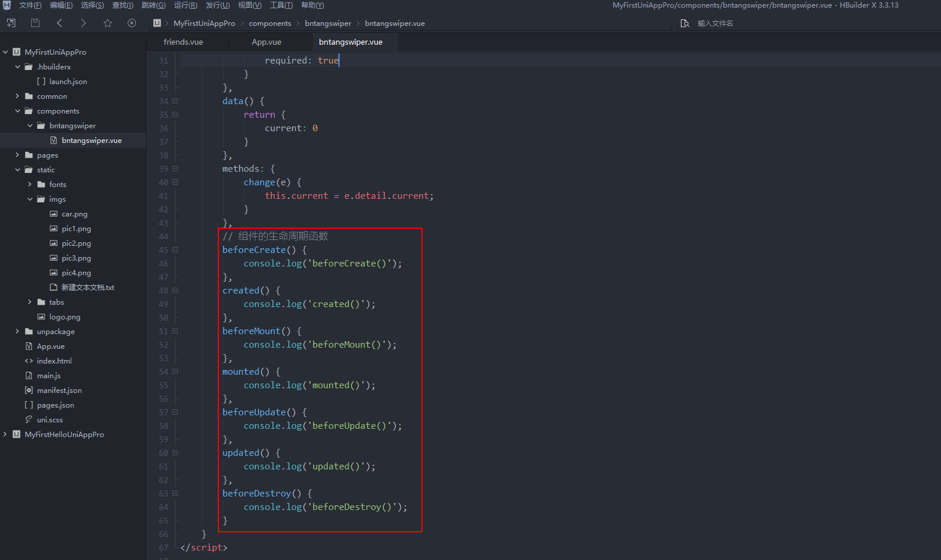Viewport: 941px width, 560px height.
Task: Open the 选择(S) menu
Action: tap(92, 5)
